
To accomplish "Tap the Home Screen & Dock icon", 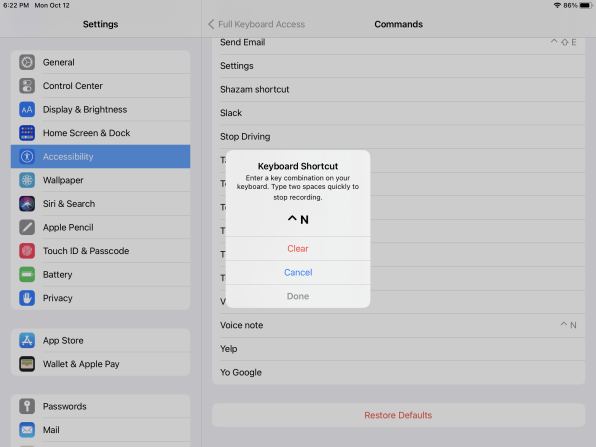I will [x=27, y=133].
